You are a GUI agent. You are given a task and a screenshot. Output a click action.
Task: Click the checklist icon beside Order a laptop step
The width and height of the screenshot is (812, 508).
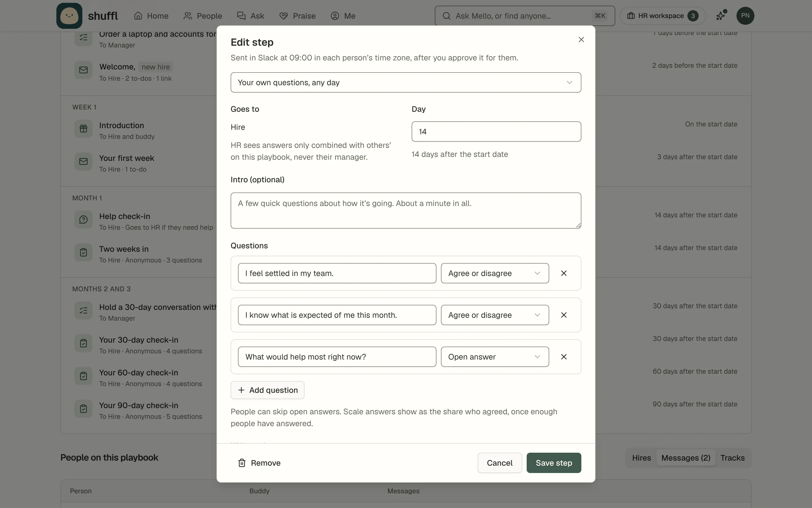(x=83, y=37)
